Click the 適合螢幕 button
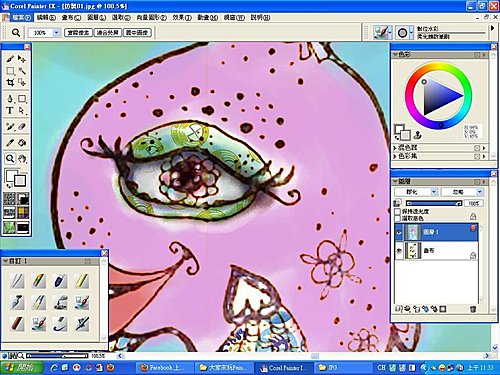Screen dimensions: 500x375 [x=108, y=32]
